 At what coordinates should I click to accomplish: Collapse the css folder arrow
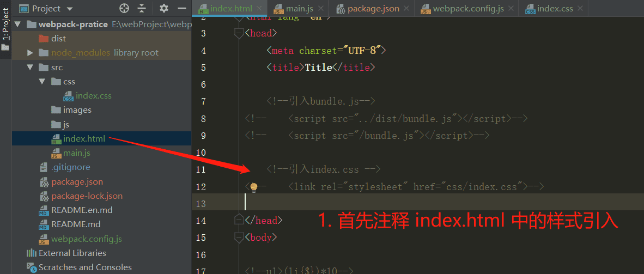pos(41,81)
